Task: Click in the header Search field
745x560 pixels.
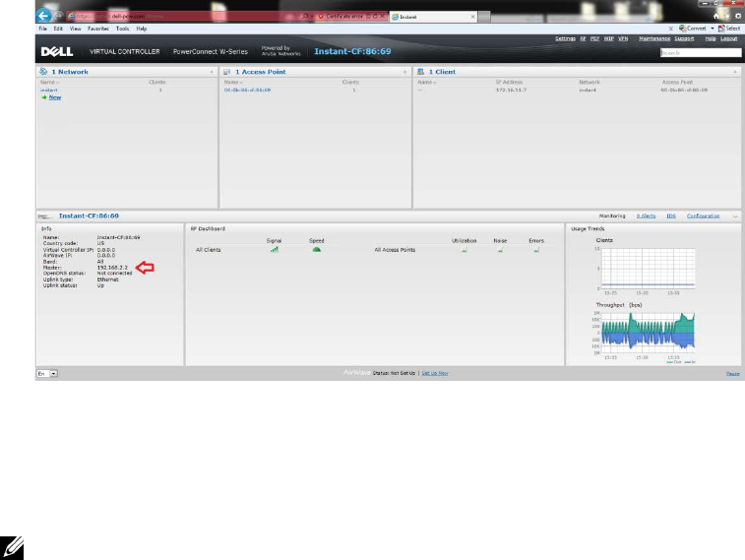Action: 701,52
